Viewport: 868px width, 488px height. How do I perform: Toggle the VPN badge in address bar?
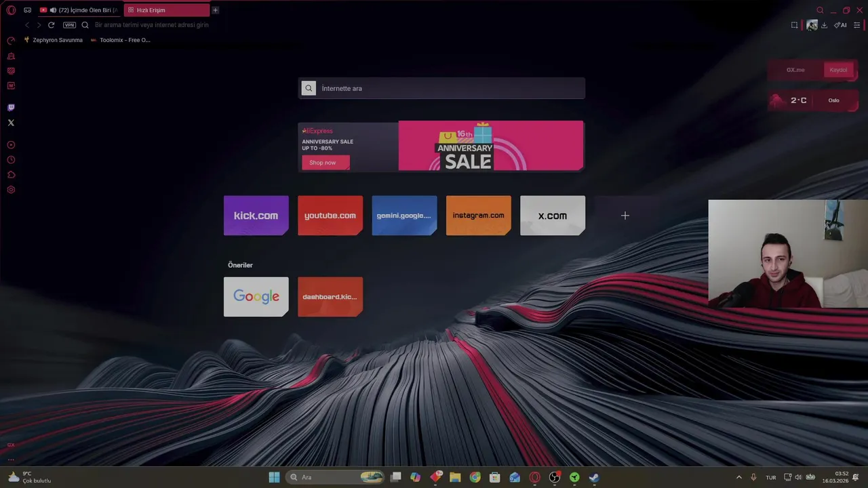(69, 25)
